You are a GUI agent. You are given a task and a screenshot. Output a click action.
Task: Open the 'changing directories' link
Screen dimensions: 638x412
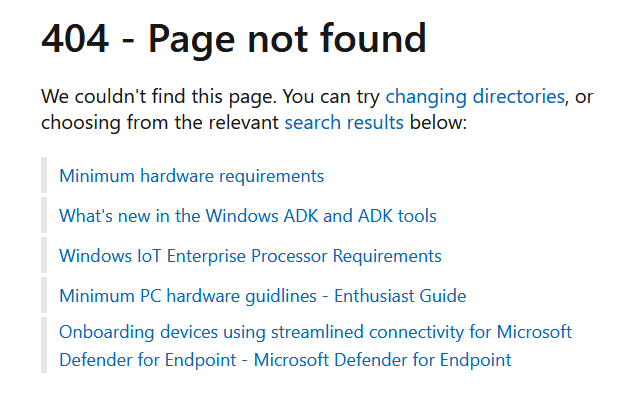(475, 97)
